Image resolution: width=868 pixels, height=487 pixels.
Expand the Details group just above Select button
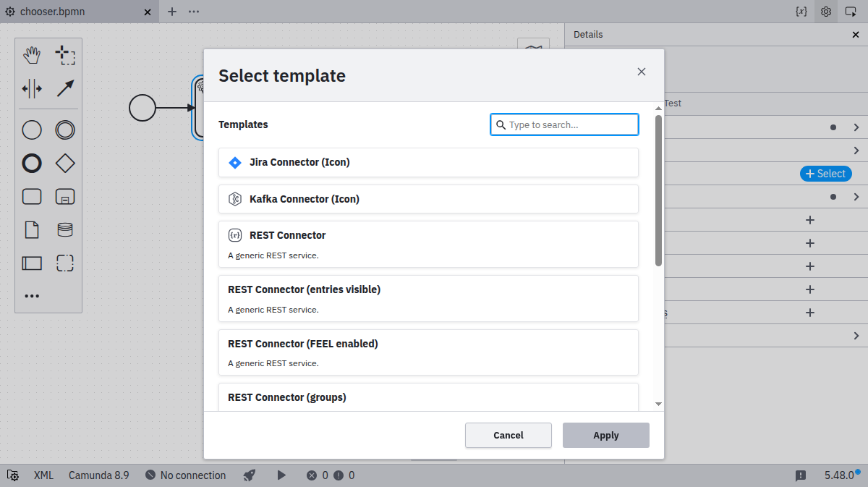coord(856,151)
